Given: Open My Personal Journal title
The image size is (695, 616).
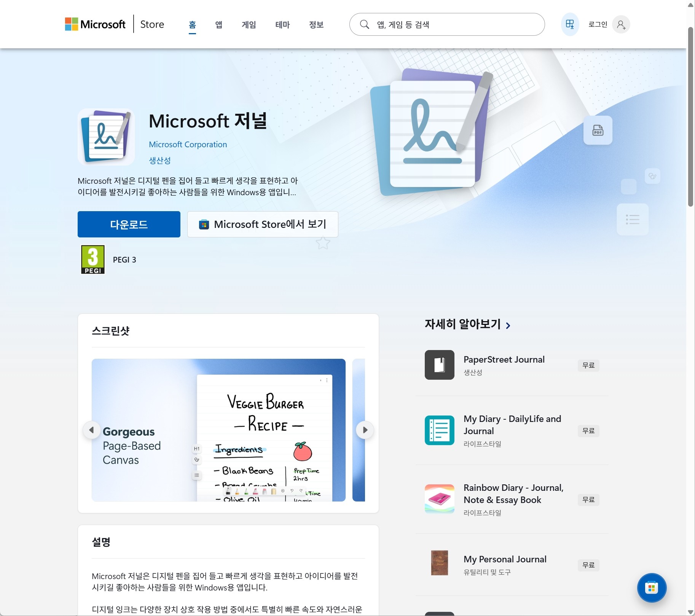Looking at the screenshot, I should pos(505,559).
